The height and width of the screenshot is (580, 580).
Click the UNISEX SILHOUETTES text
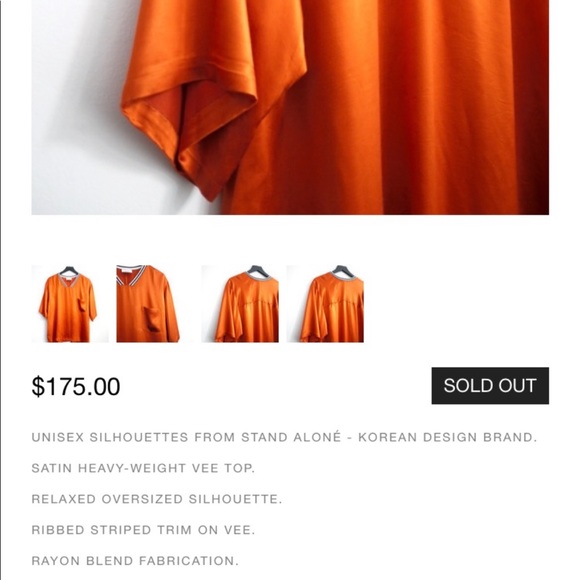[x=110, y=437]
